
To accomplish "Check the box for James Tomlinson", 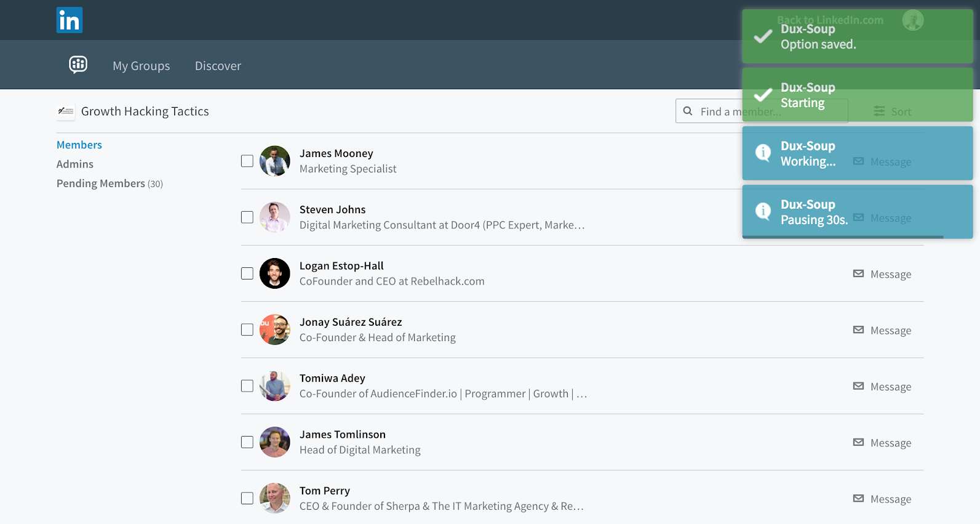I will (x=247, y=442).
